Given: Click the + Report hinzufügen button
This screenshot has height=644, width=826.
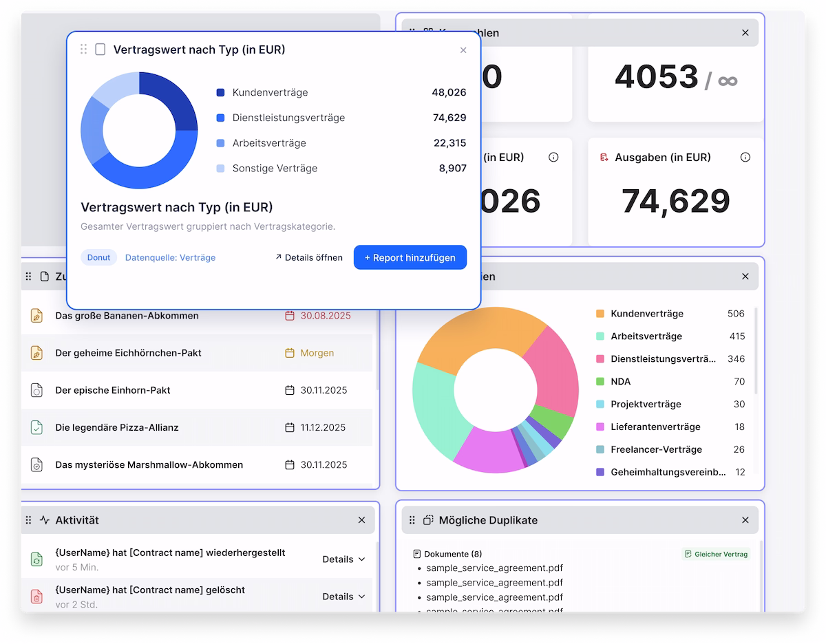Looking at the screenshot, I should coord(410,257).
